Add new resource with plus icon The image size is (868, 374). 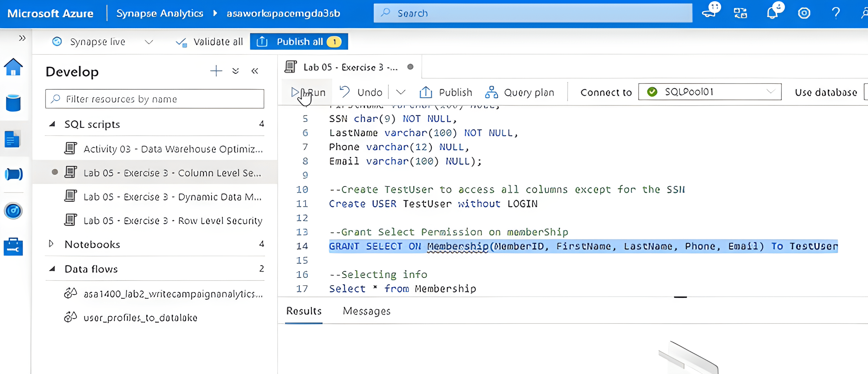[216, 71]
